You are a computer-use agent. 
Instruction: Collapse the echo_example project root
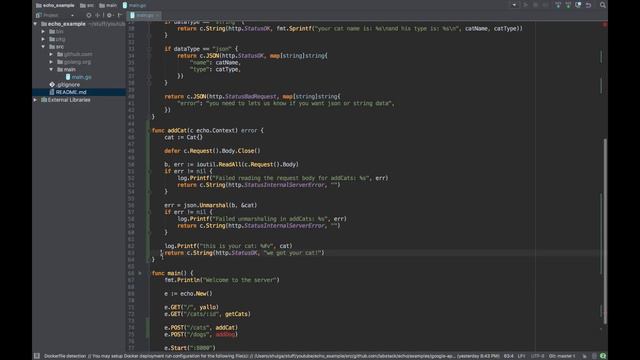pyautogui.click(x=35, y=24)
